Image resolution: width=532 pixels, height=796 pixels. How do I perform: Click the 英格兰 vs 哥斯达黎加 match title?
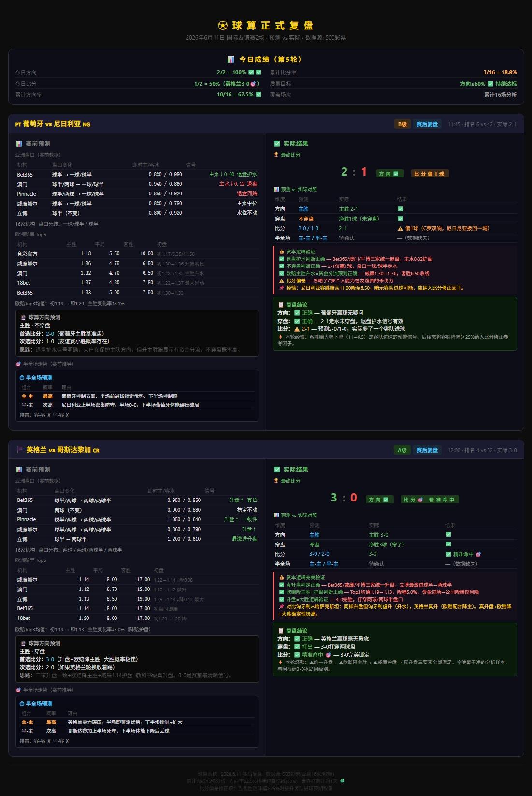click(x=63, y=450)
